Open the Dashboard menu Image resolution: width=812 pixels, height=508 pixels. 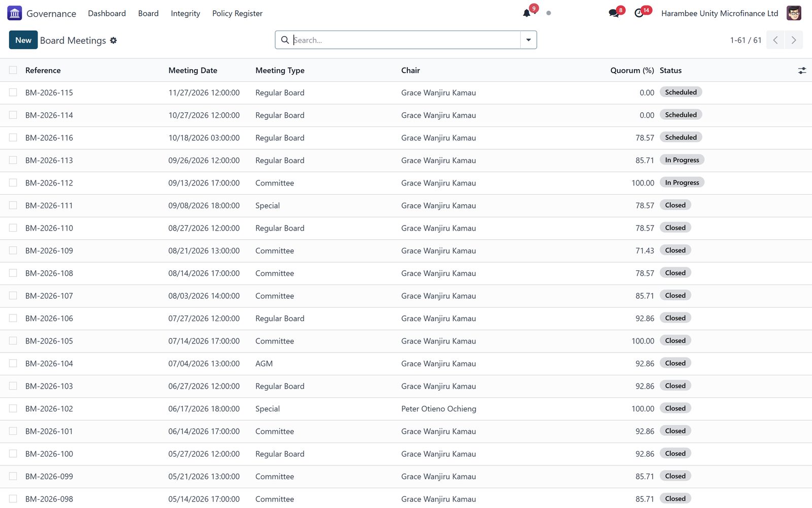click(107, 13)
